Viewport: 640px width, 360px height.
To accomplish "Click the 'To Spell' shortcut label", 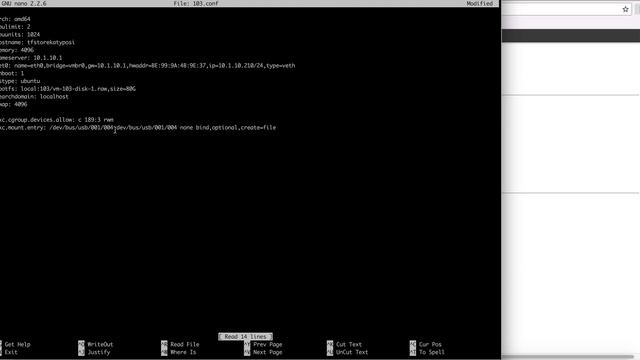I will coord(431,352).
